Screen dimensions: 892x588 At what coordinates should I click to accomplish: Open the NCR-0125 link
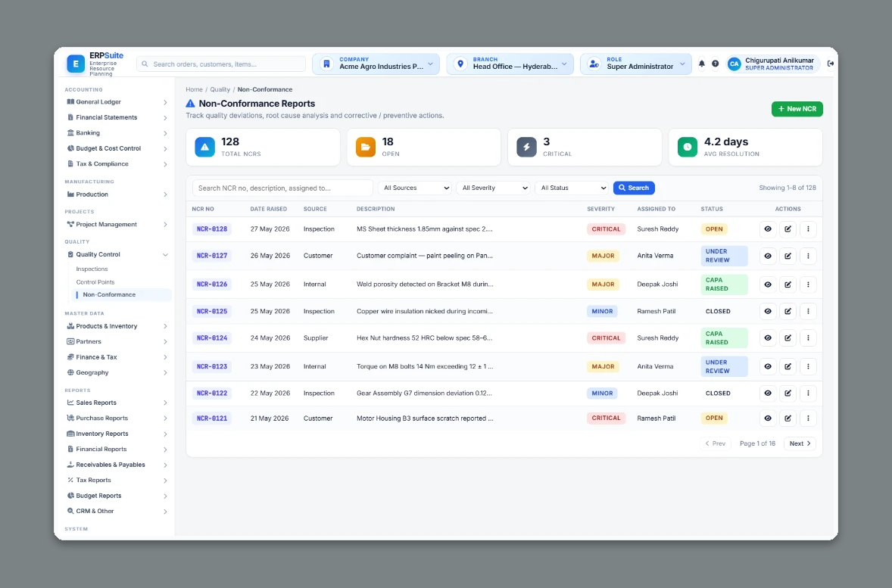click(211, 311)
